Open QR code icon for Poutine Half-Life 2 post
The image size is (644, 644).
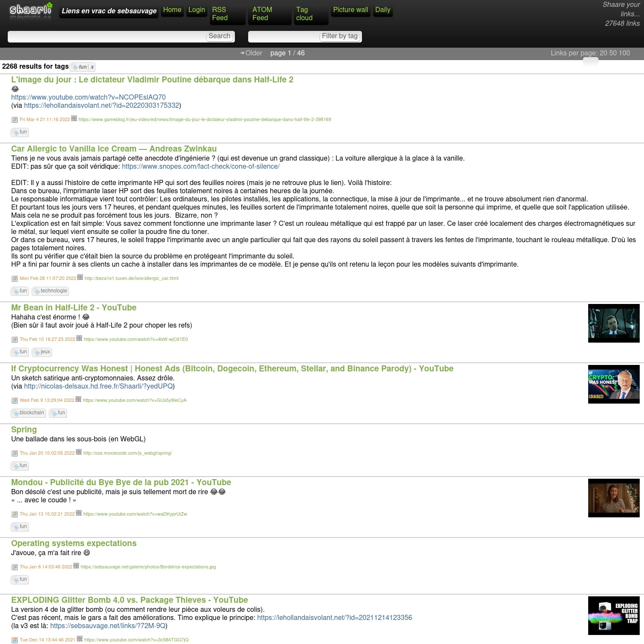point(74,118)
